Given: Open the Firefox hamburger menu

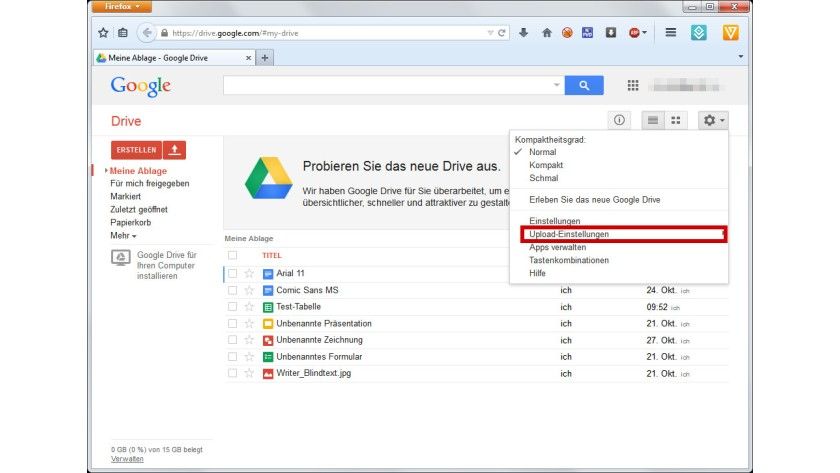Looking at the screenshot, I should tap(670, 33).
